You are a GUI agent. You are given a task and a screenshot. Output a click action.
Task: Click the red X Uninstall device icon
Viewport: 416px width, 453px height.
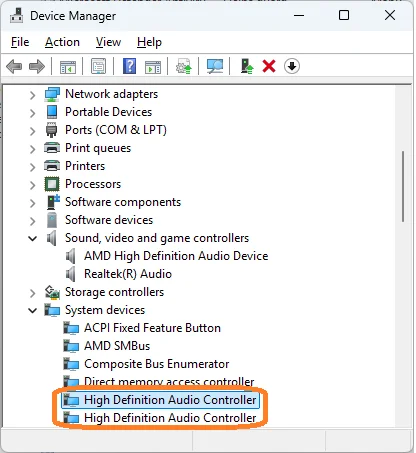[x=269, y=66]
